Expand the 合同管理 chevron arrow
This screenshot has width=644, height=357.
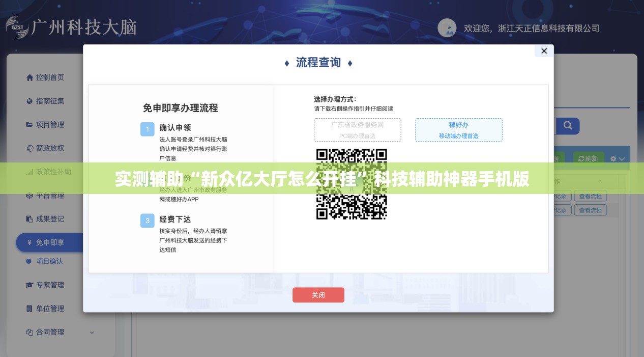point(92,332)
